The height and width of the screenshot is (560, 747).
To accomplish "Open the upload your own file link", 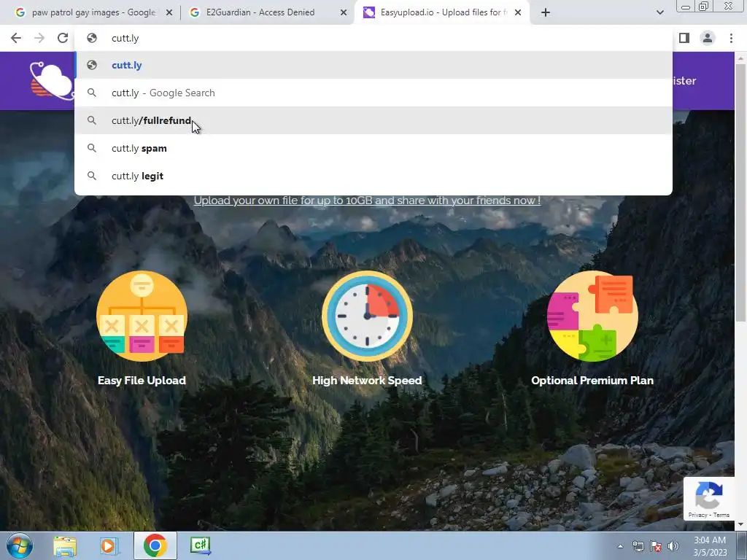I will pos(367,201).
